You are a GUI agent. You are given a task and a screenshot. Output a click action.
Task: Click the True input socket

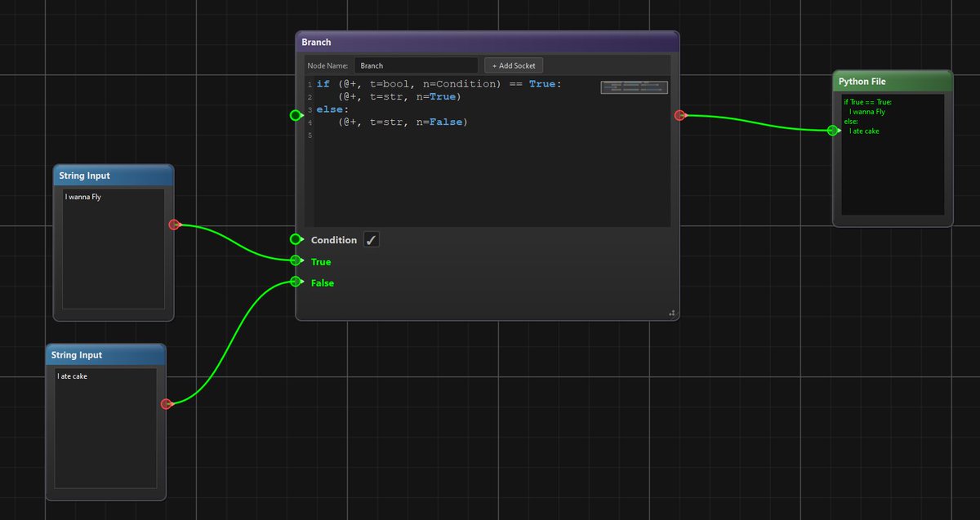(296, 260)
